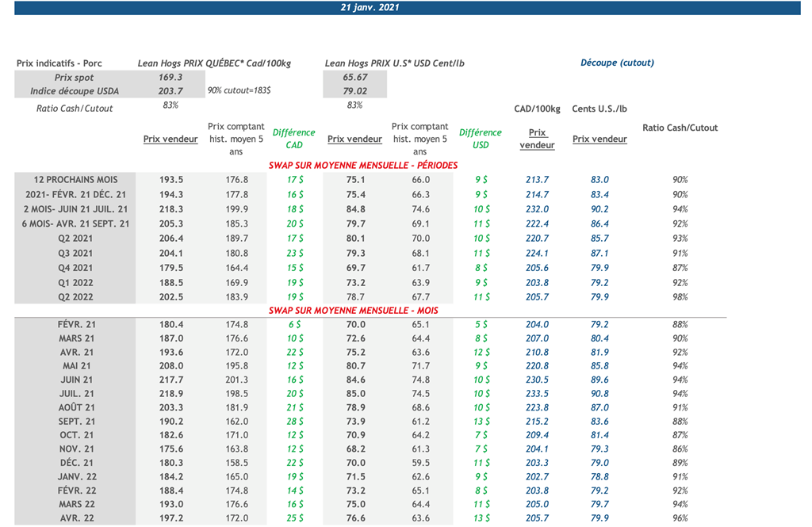Viewport: 812px width, 527px height.
Task: Click the 'Prix spot' label cell
Action: coord(75,78)
